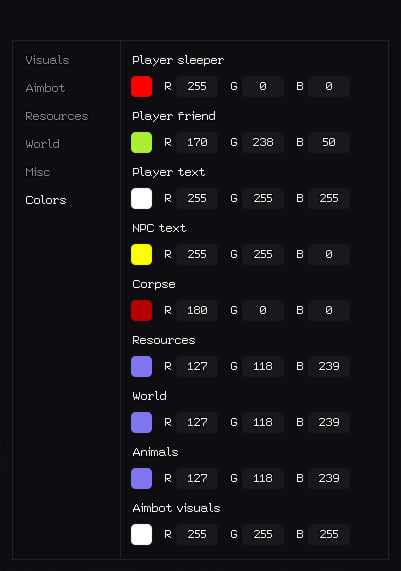Open the green Player friend color swatch

point(141,142)
